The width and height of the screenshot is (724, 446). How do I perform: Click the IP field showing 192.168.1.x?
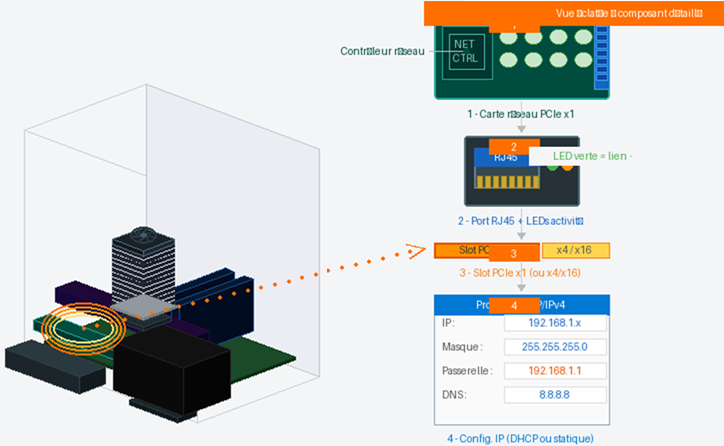pos(555,323)
